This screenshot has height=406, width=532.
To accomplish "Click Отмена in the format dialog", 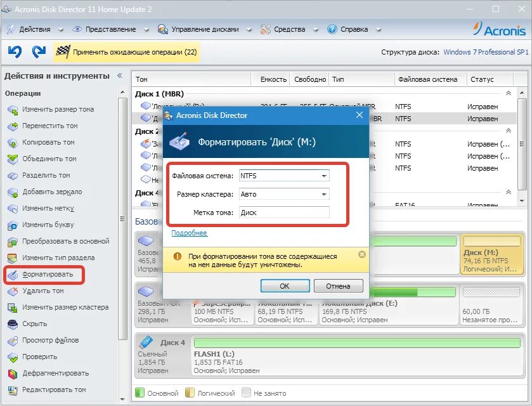I will 338,286.
